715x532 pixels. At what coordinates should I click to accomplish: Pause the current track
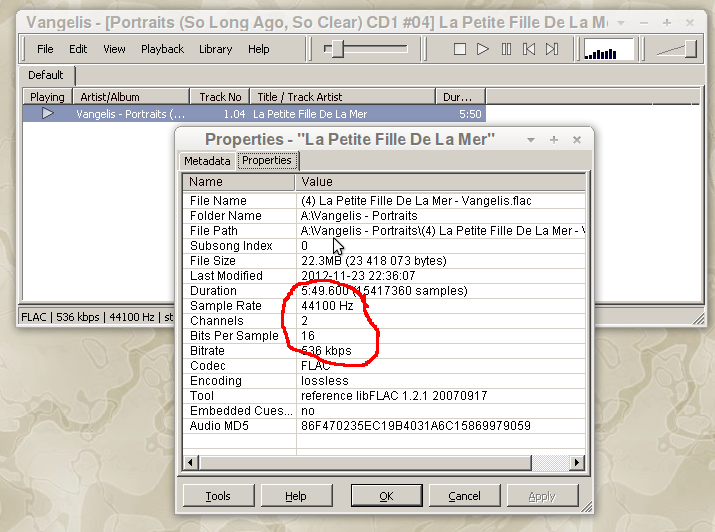tap(506, 49)
